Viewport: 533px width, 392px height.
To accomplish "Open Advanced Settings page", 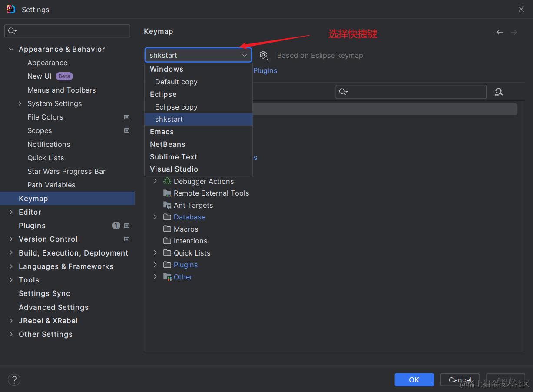I will pyautogui.click(x=53, y=307).
